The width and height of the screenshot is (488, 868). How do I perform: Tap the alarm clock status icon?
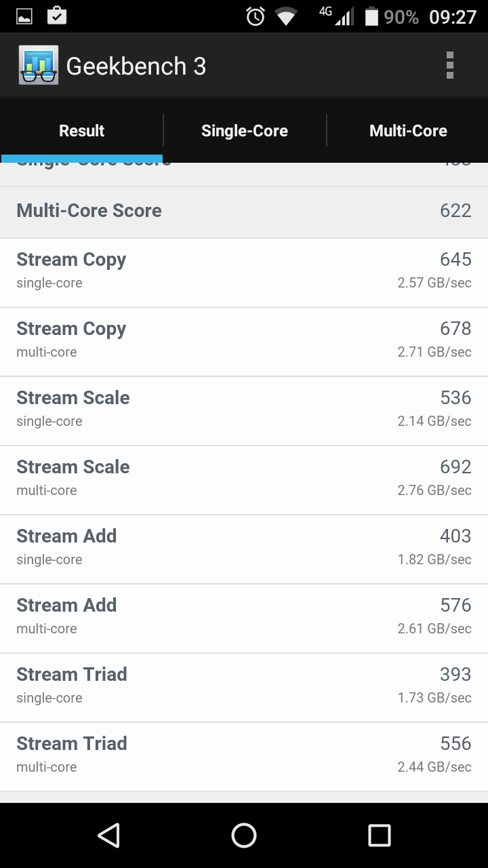tap(256, 16)
